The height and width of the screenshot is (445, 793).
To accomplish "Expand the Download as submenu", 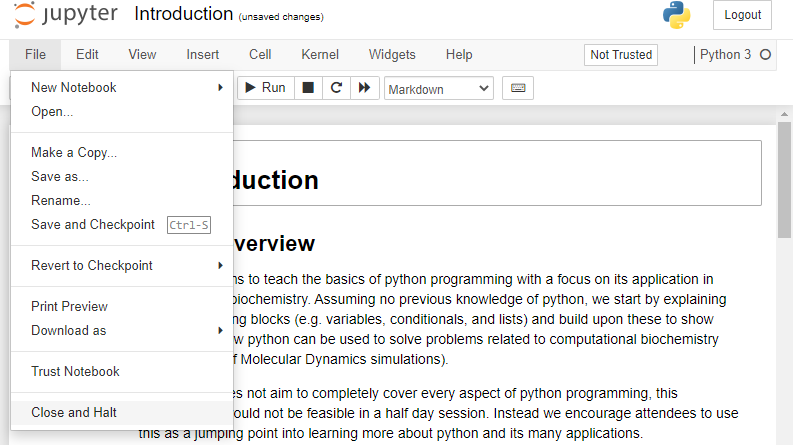I will click(122, 330).
